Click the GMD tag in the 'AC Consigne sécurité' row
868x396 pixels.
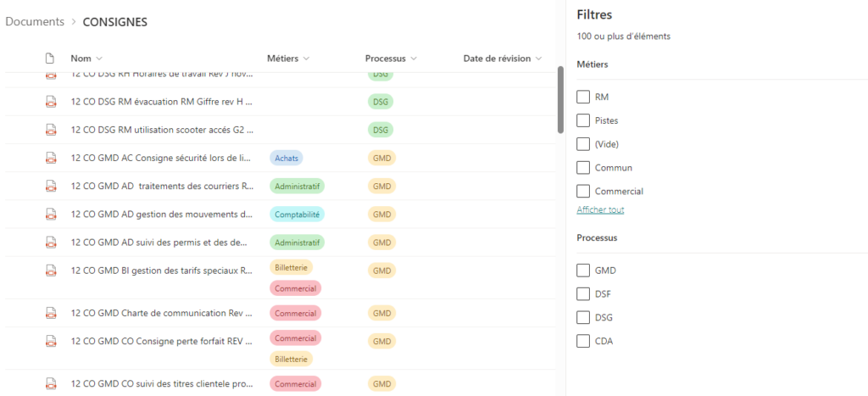pos(382,158)
